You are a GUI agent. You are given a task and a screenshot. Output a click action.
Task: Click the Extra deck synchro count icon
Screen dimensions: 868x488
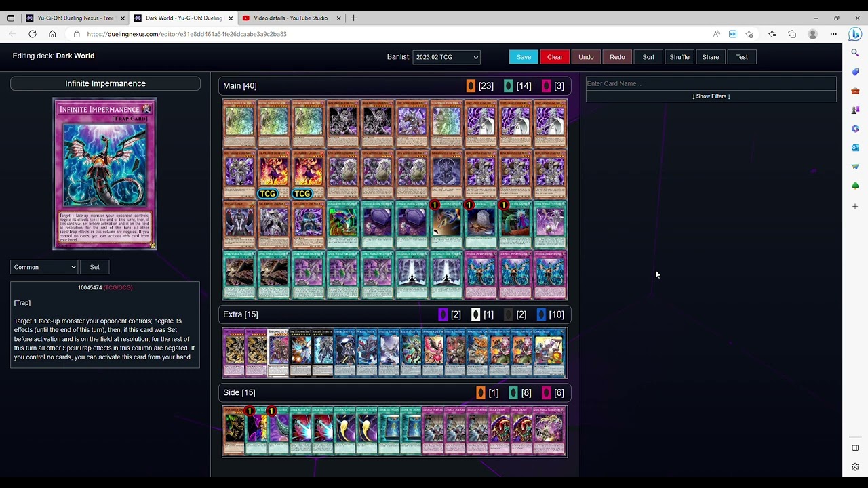(475, 314)
